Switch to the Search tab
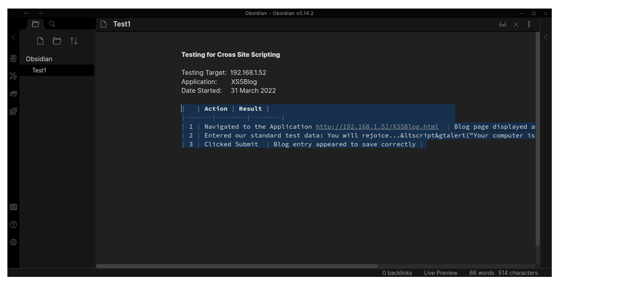644x286 pixels. click(52, 24)
